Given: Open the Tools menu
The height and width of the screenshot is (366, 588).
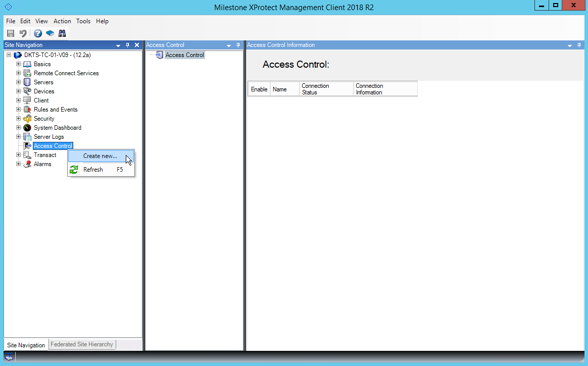Looking at the screenshot, I should (x=83, y=21).
